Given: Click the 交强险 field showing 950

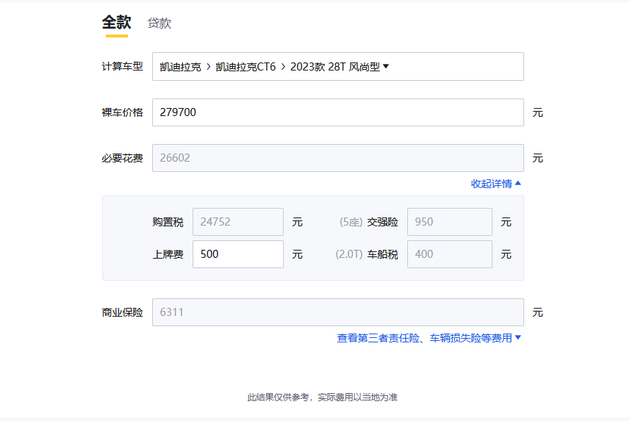Looking at the screenshot, I should 449,222.
